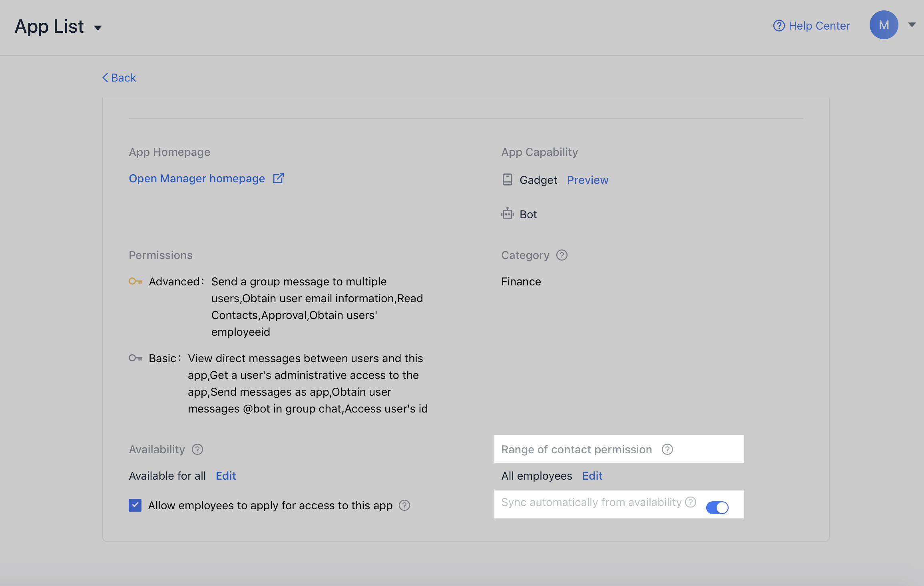Click the M profile avatar
This screenshot has width=924, height=586.
tap(884, 25)
